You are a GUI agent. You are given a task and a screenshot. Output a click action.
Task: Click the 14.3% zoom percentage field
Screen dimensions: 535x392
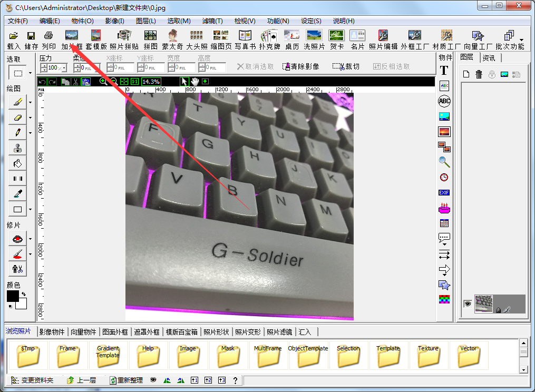(151, 82)
